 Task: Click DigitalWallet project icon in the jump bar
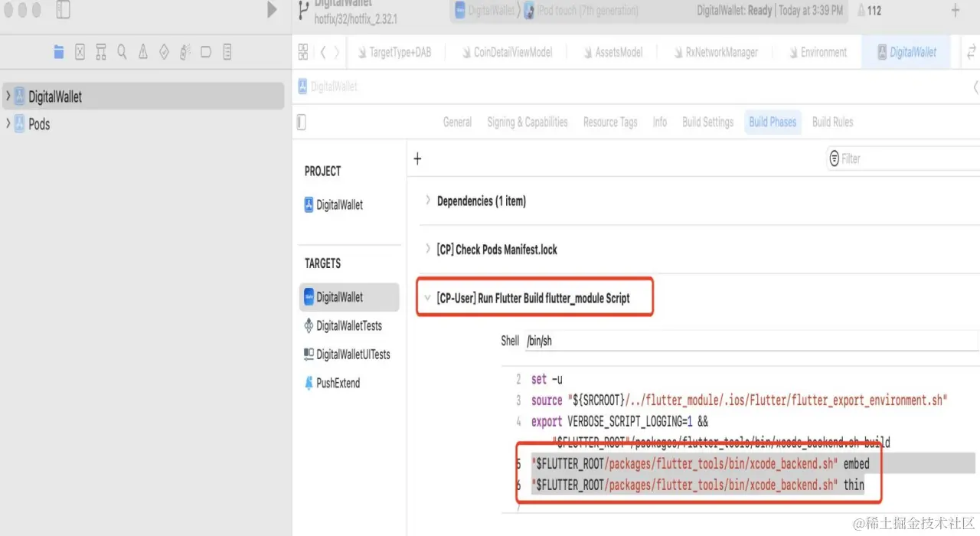302,87
